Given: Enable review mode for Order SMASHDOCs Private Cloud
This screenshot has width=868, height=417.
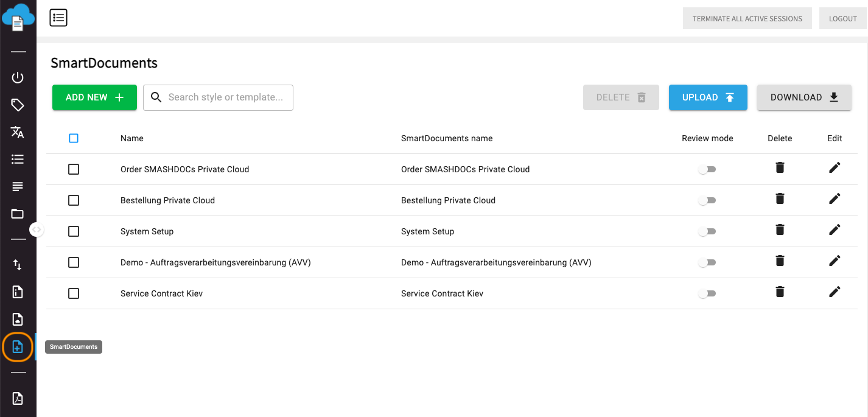Looking at the screenshot, I should 707,169.
